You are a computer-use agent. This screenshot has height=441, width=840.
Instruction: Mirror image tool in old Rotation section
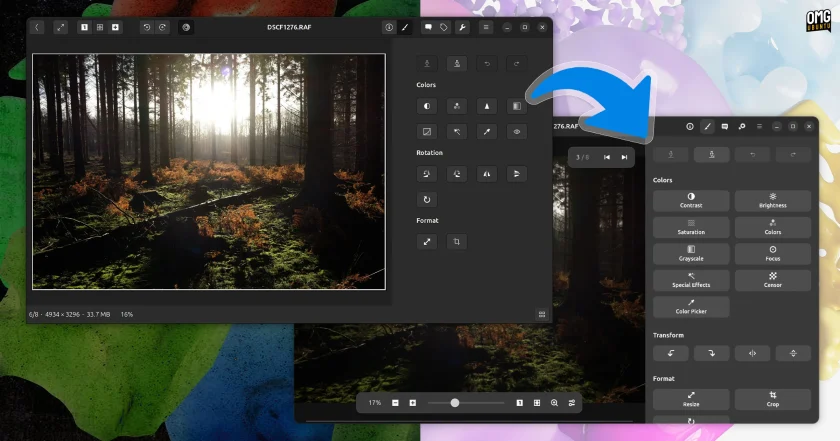pos(487,174)
